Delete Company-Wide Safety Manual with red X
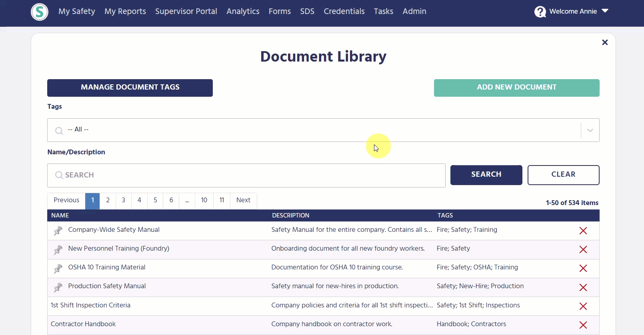This screenshot has width=644, height=335. tap(583, 231)
